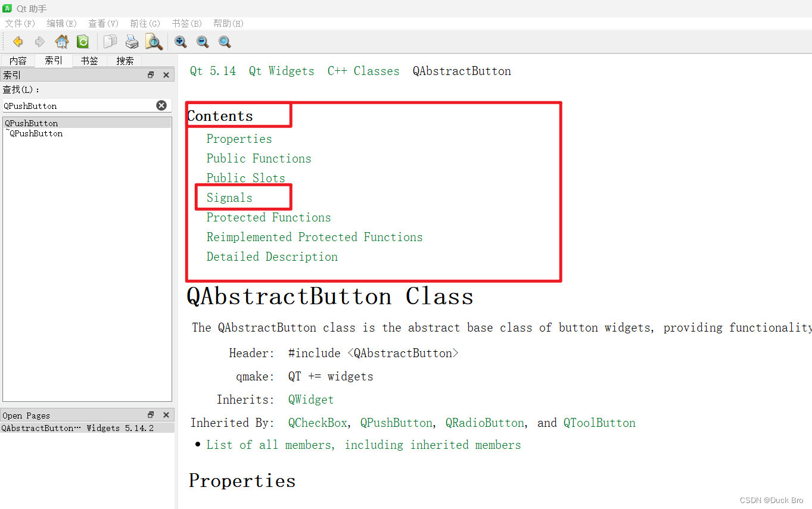Open List of all members link
812x509 pixels.
(x=363, y=445)
